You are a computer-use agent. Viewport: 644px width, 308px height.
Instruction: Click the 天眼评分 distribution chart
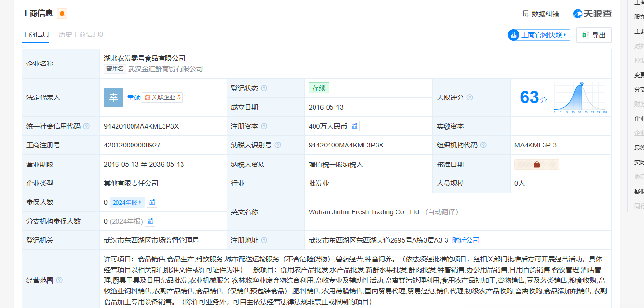pos(580,97)
